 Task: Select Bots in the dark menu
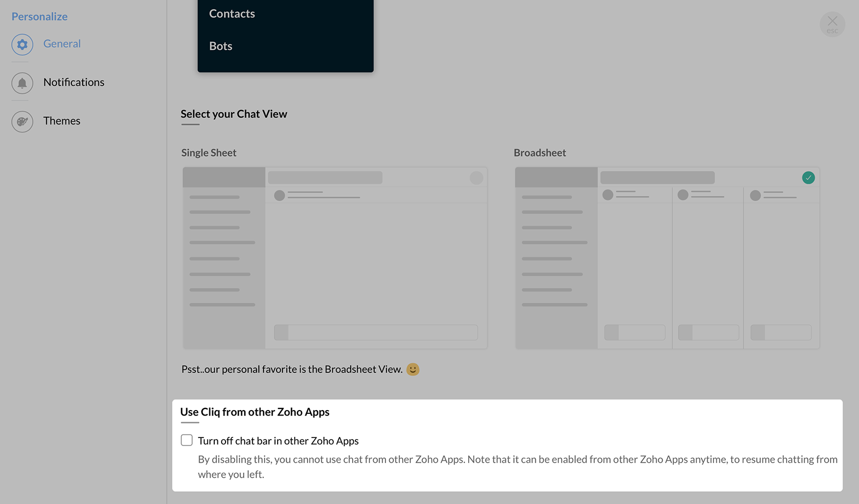(x=221, y=46)
